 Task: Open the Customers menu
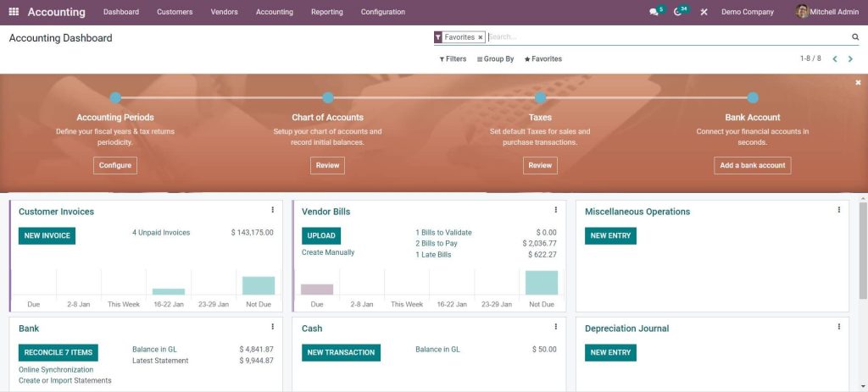pos(175,12)
